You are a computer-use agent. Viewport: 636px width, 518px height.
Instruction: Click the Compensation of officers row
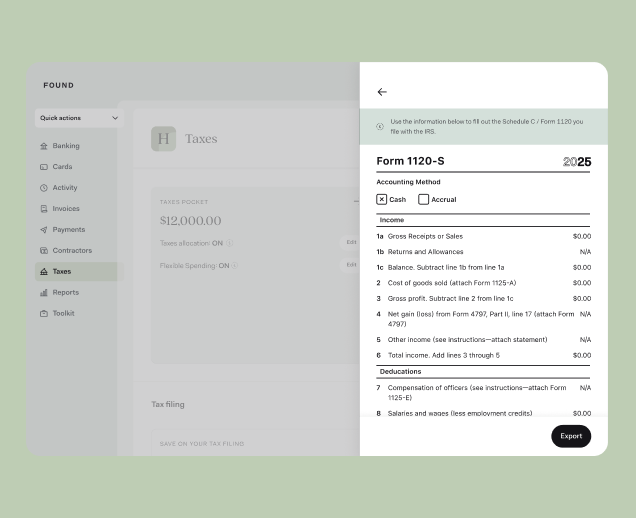(x=483, y=393)
